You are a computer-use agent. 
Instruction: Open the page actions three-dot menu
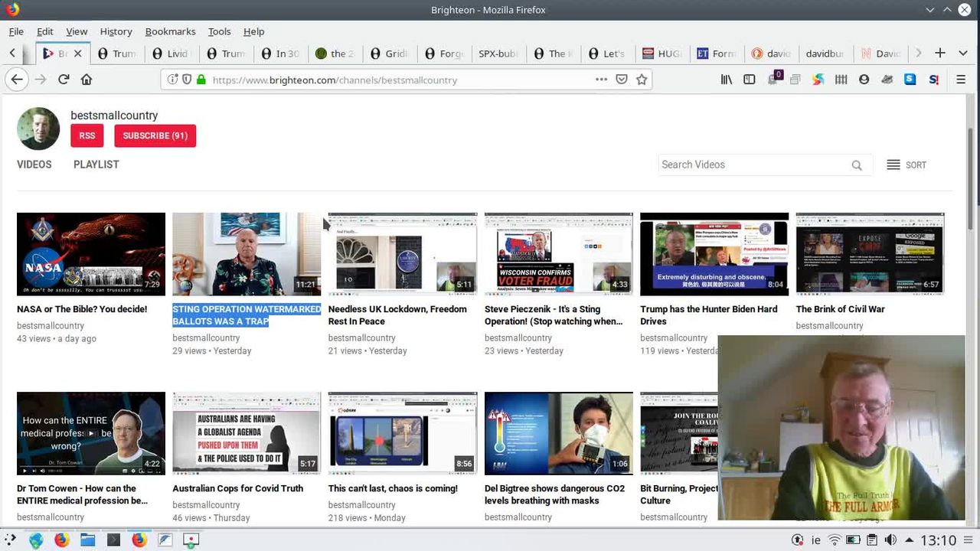pos(601,80)
